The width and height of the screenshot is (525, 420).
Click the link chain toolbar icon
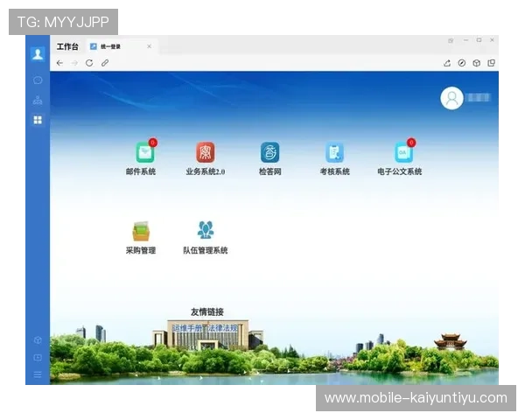[105, 63]
